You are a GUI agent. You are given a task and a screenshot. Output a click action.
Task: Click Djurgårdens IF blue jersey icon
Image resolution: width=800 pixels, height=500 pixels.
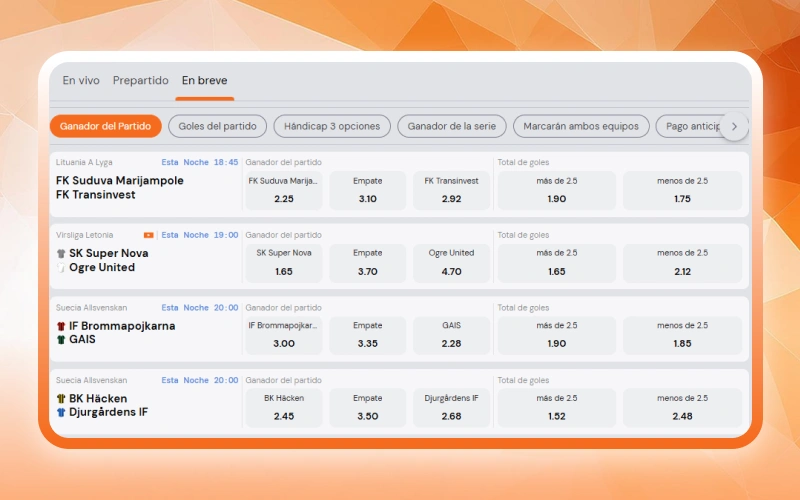click(x=61, y=412)
